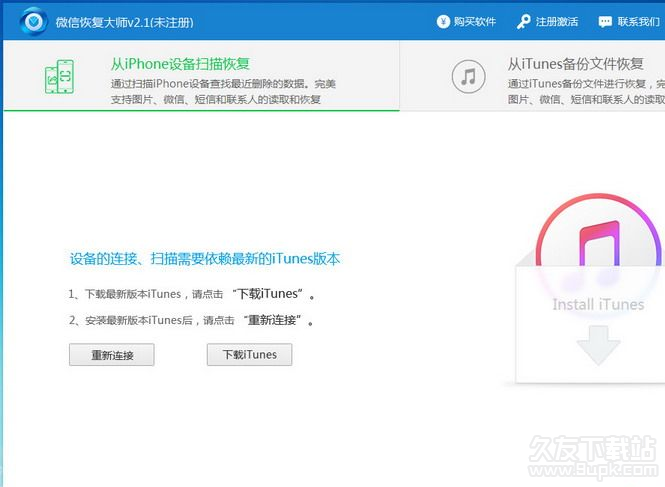Click the yen coin icon for 购买软件
Image resolution: width=665 pixels, height=487 pixels.
point(443,22)
